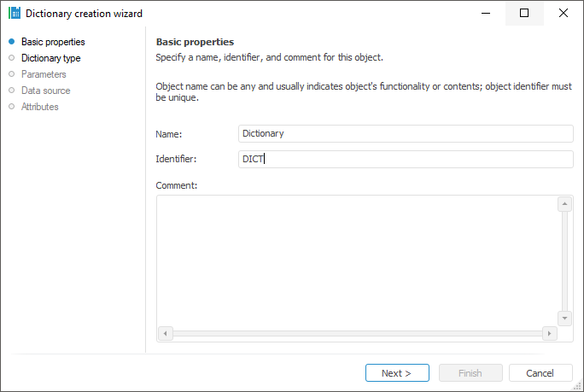Click the comment vertical scrollbar track
Viewport: 584px width, 392px height.
(564, 260)
